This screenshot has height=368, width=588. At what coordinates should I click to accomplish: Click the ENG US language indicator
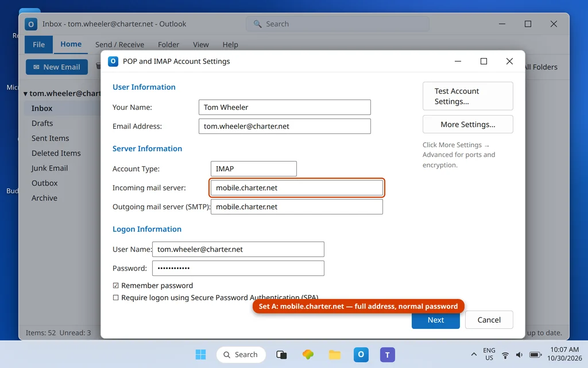point(489,354)
